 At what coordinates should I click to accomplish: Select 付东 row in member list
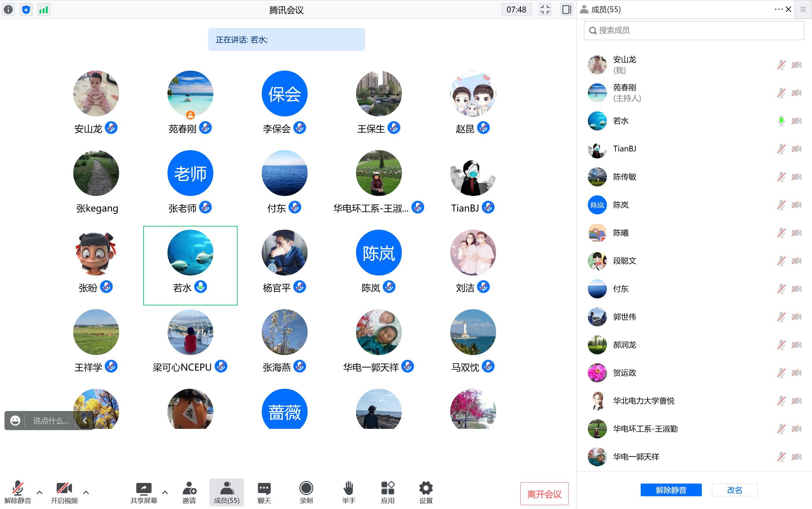pyautogui.click(x=694, y=289)
